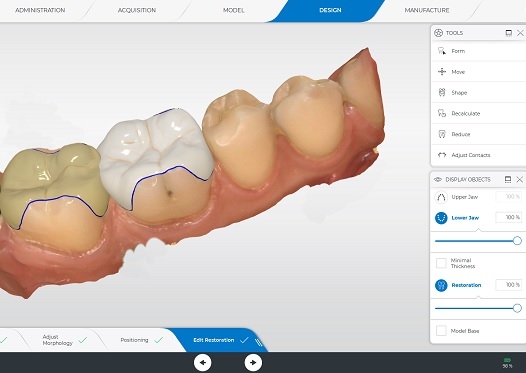Toggle Upper Jaw visibility

pos(441,197)
